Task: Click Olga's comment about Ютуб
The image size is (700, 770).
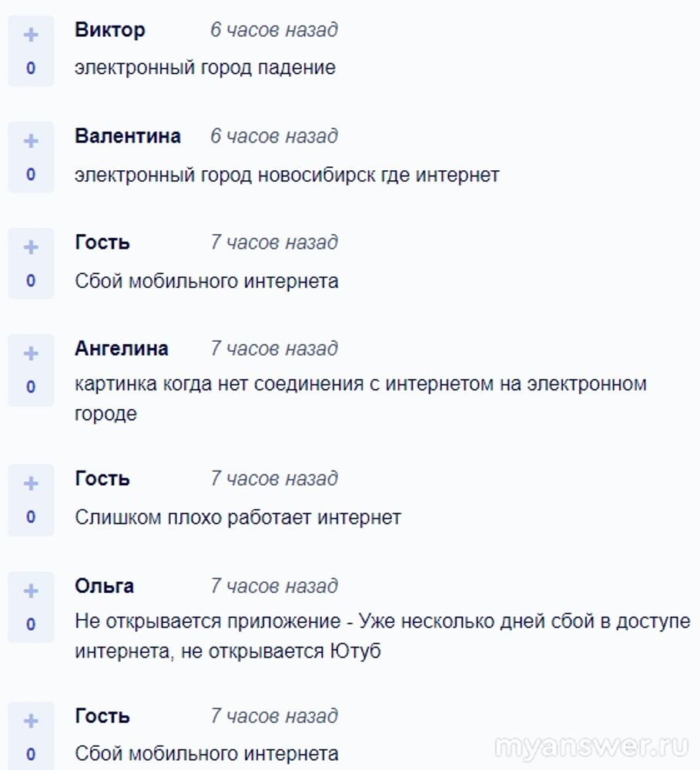Action: tap(382, 636)
